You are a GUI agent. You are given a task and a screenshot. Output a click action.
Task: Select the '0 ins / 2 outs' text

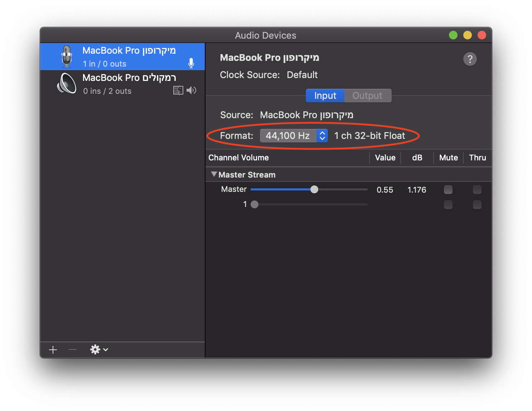pyautogui.click(x=107, y=91)
